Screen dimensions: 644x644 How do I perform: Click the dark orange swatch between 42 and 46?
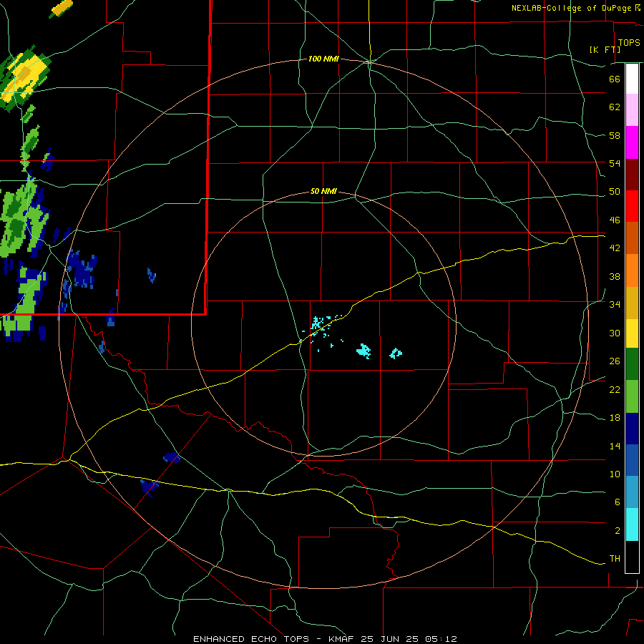(x=632, y=238)
